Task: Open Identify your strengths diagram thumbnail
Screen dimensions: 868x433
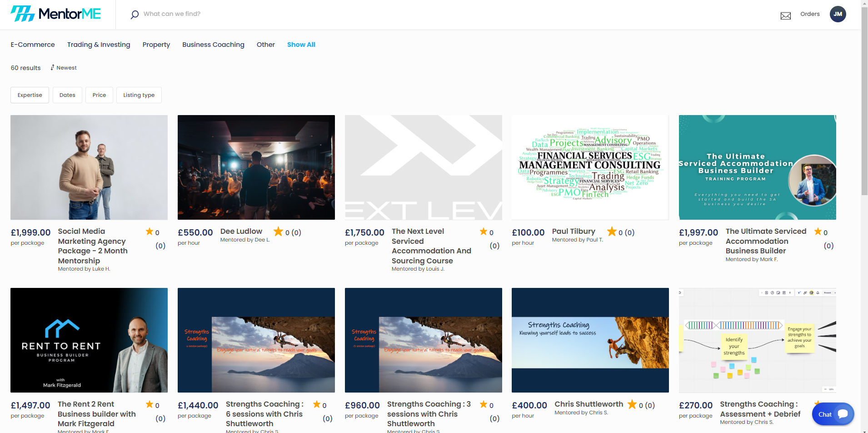Action: point(758,340)
